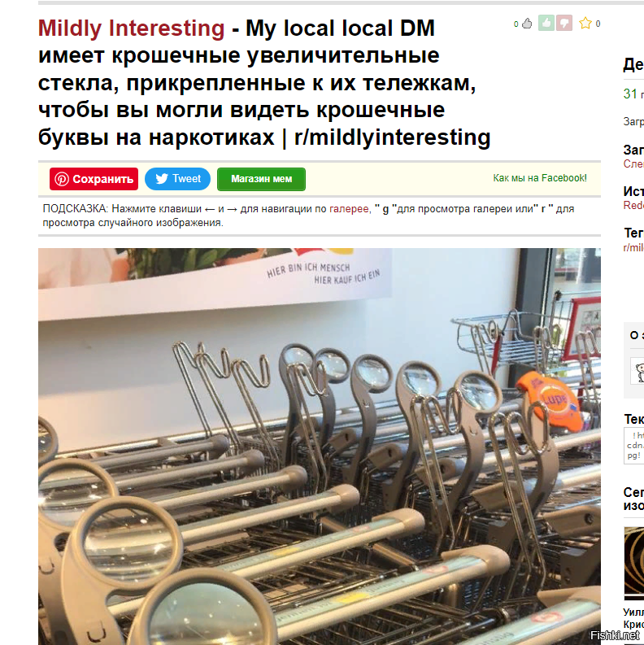This screenshot has height=645, width=644.
Task: Open the След... link in sidebar
Action: tap(633, 163)
